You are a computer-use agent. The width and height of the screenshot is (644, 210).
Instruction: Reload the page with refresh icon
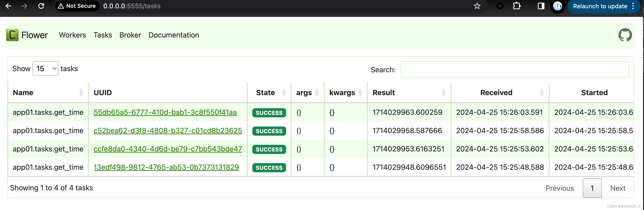point(41,6)
